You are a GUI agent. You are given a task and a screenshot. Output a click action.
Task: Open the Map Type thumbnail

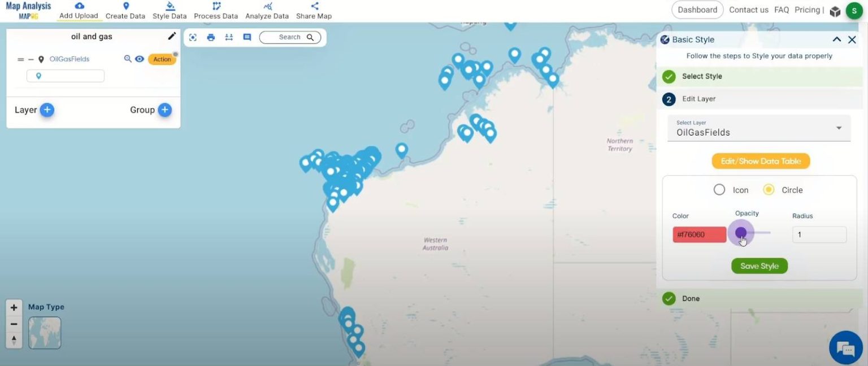tap(45, 333)
